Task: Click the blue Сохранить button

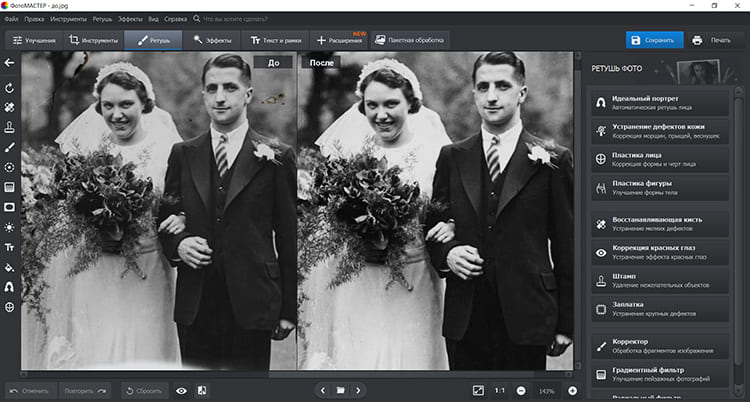Action: 654,40
